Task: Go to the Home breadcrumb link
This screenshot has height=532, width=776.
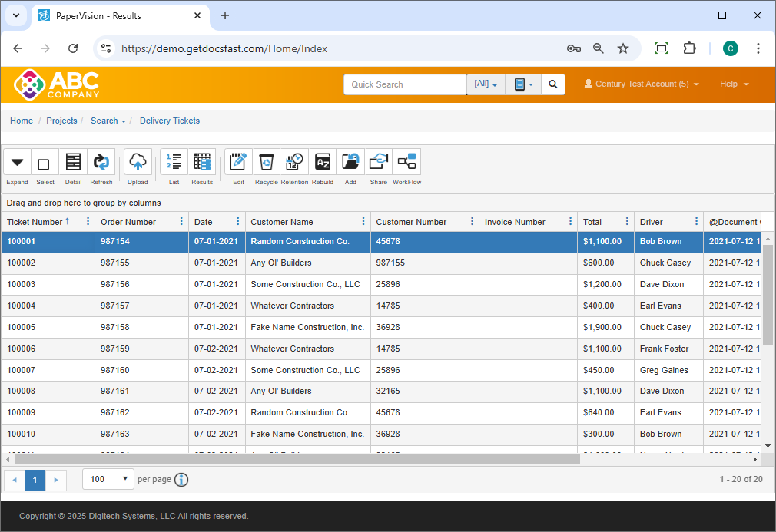Action: pos(22,121)
